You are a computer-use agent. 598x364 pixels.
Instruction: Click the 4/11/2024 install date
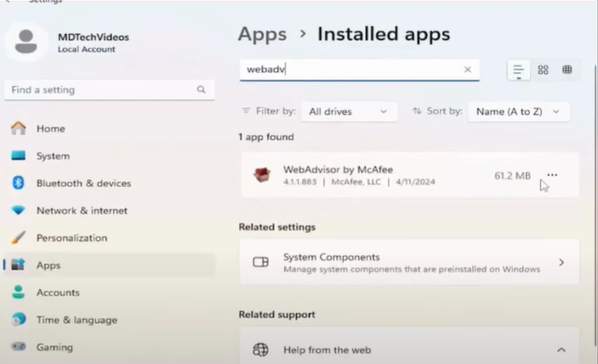click(415, 182)
